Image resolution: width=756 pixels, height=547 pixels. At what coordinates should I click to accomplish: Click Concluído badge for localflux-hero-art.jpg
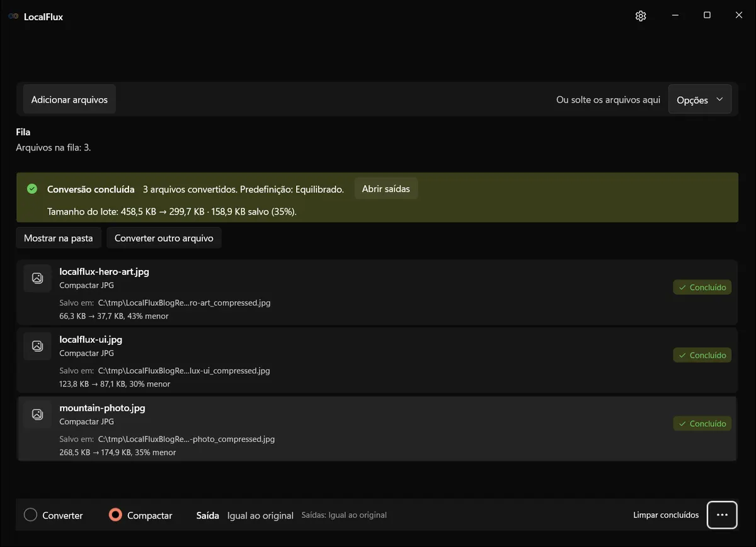(702, 287)
